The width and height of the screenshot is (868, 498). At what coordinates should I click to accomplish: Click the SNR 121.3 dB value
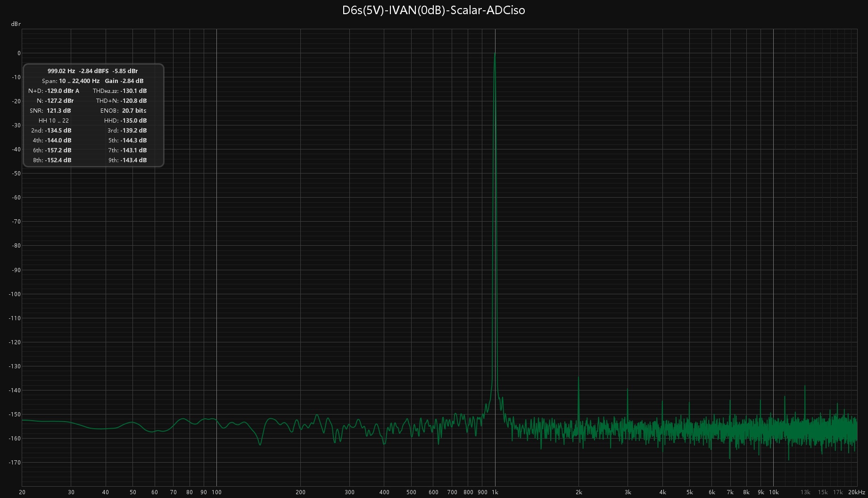(x=59, y=110)
